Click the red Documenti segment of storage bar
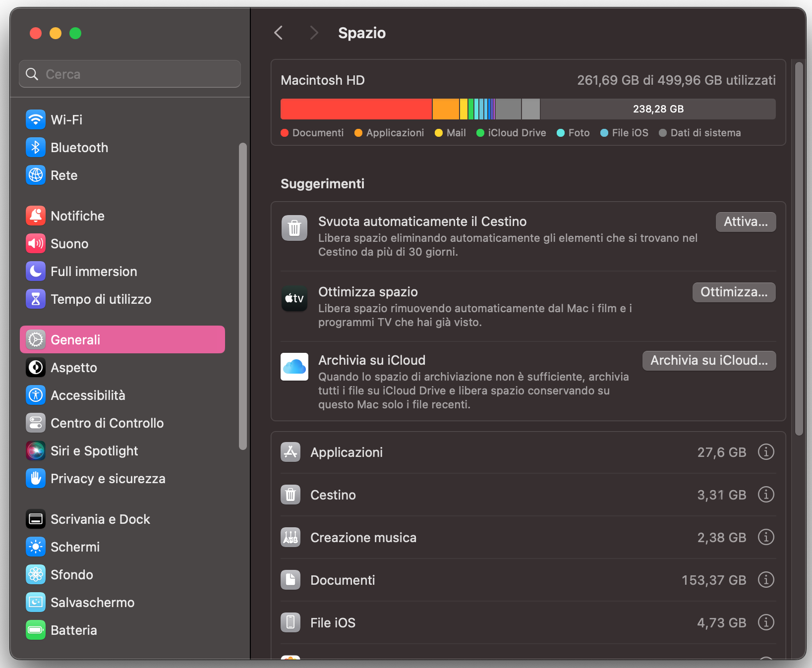Viewport: 812px width, 668px height. pos(355,109)
